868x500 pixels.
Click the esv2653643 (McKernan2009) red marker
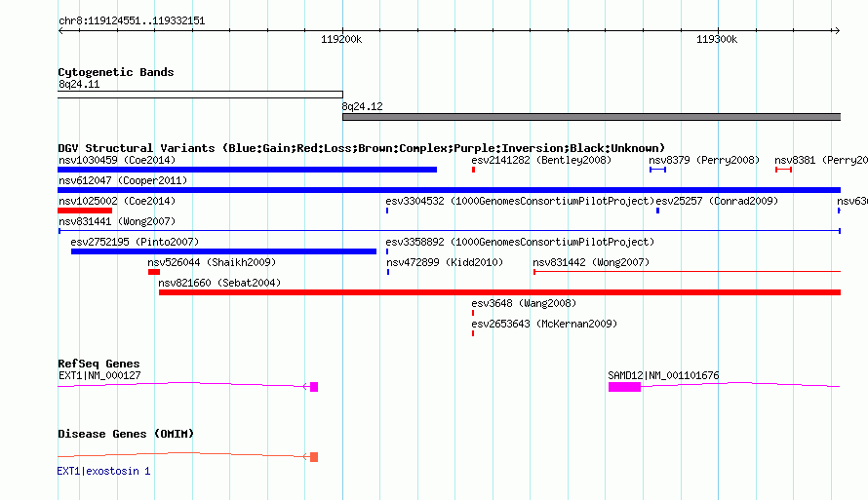473,333
